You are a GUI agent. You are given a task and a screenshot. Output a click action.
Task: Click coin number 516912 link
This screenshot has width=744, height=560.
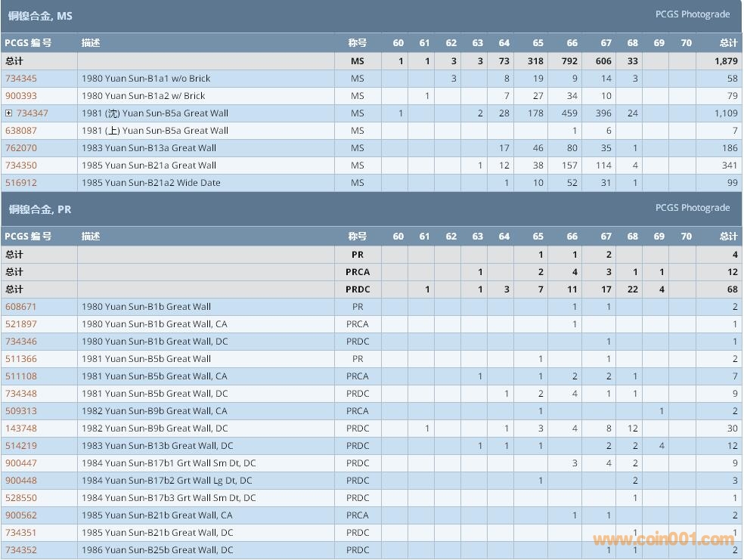pos(21,183)
